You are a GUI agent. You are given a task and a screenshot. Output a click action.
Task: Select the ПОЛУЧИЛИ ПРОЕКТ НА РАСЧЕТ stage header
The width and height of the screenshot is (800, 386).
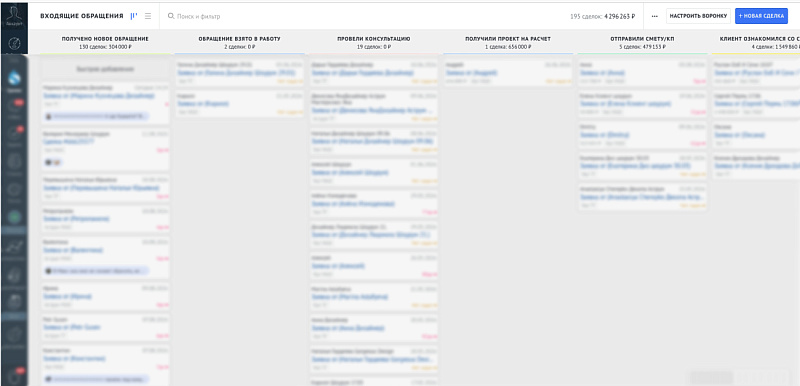[x=508, y=39]
